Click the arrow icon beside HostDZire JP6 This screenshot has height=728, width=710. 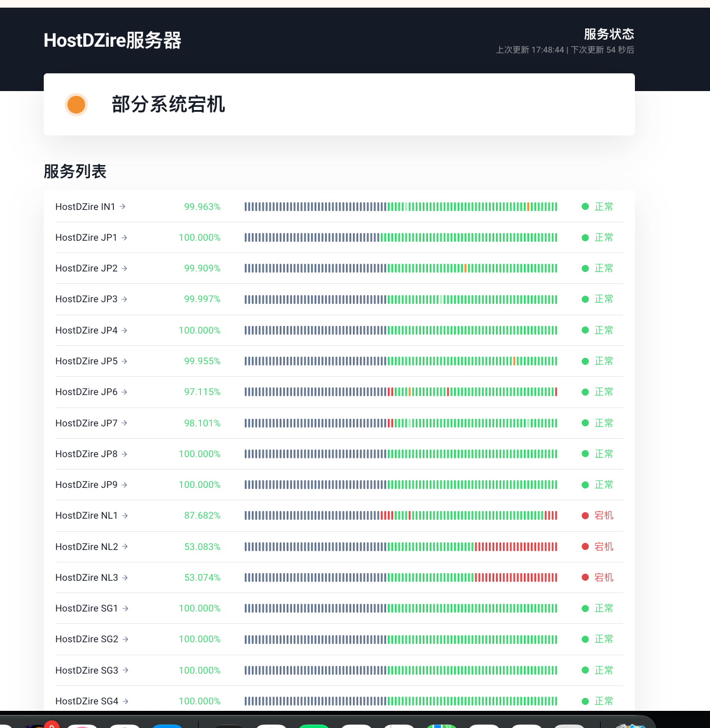coord(124,391)
